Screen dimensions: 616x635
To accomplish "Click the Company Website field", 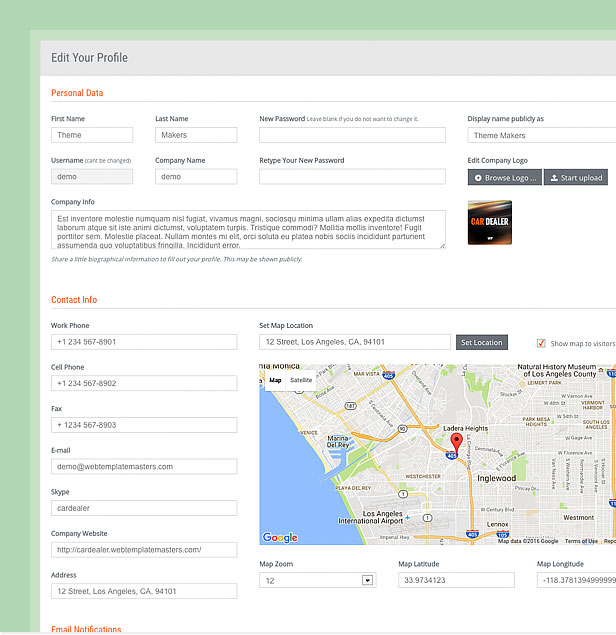I will click(144, 549).
